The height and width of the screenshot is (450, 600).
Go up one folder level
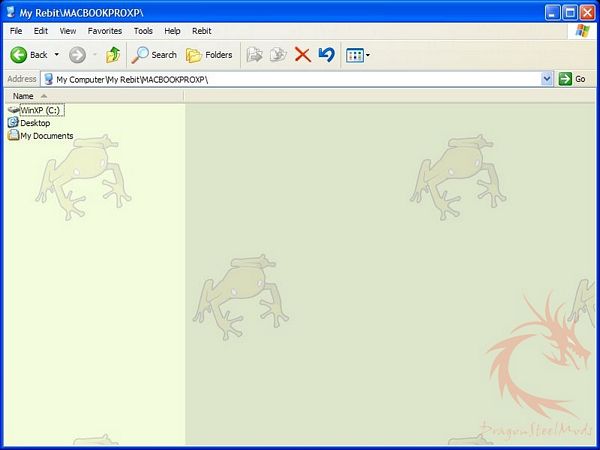[113, 55]
